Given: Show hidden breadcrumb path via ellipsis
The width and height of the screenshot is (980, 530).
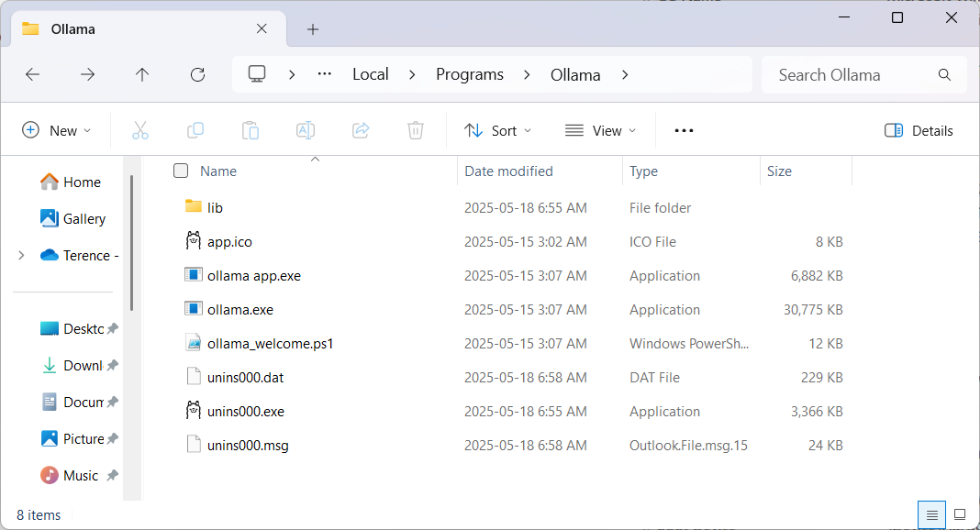Looking at the screenshot, I should coord(325,74).
